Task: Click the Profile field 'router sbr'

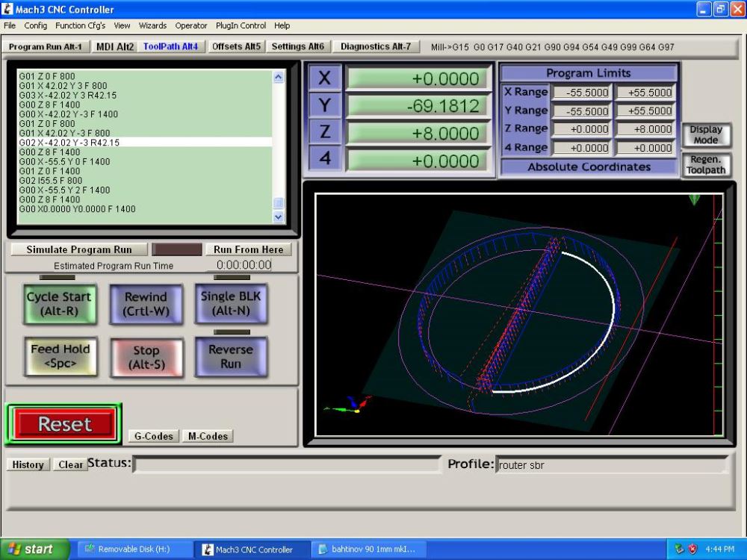Action: [x=612, y=465]
